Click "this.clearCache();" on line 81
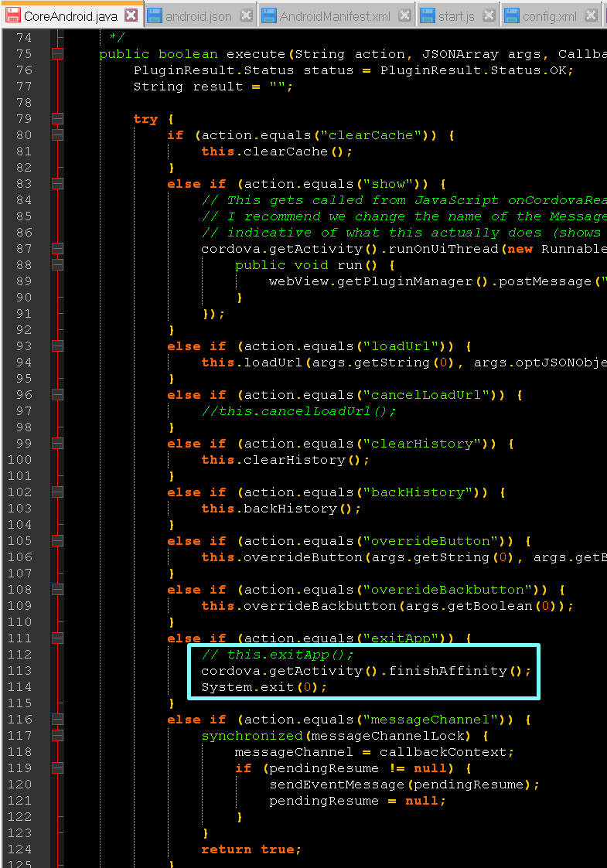The width and height of the screenshot is (607, 868). point(276,151)
